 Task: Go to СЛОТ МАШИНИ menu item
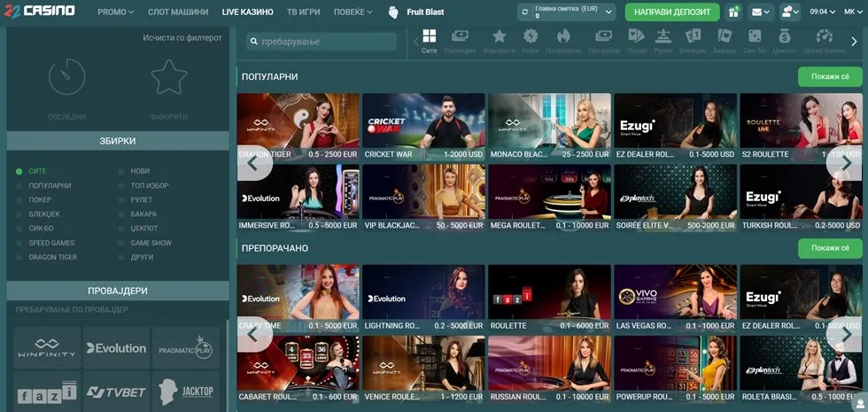click(178, 12)
